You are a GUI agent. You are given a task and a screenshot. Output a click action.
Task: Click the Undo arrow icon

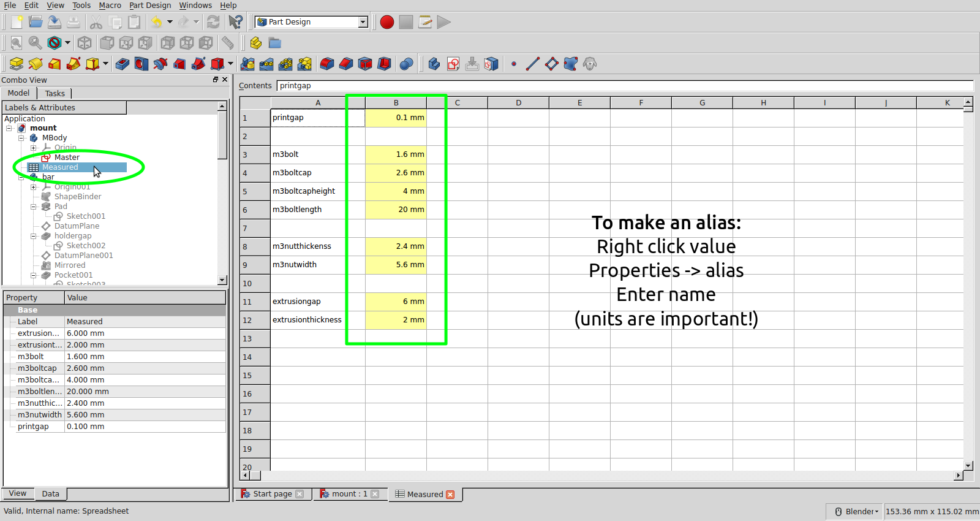[x=157, y=22]
